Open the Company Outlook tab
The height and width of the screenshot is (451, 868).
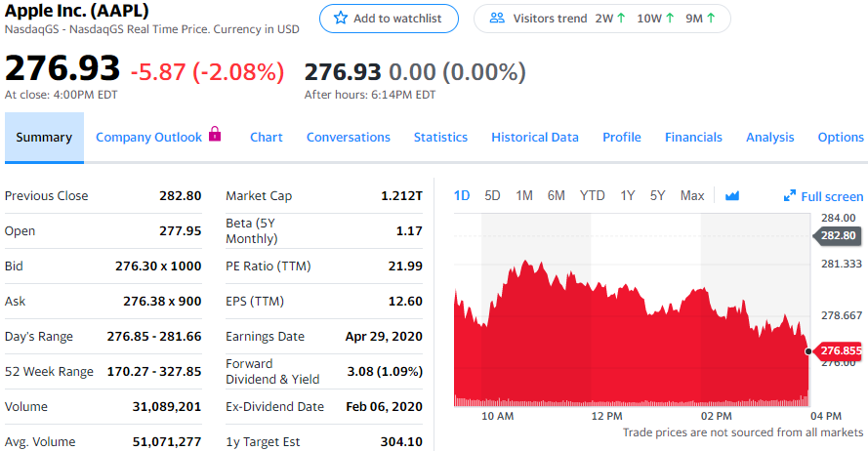(148, 138)
